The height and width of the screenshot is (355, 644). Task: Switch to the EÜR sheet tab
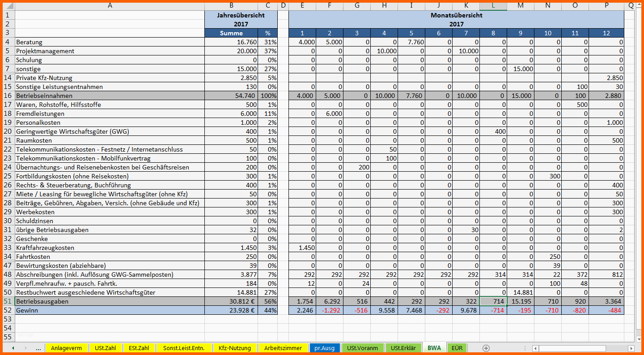[x=457, y=348]
